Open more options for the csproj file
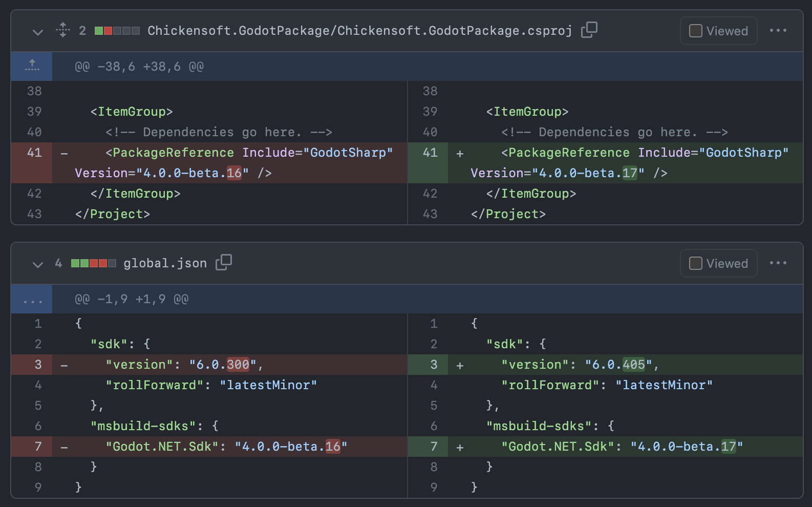 point(778,31)
